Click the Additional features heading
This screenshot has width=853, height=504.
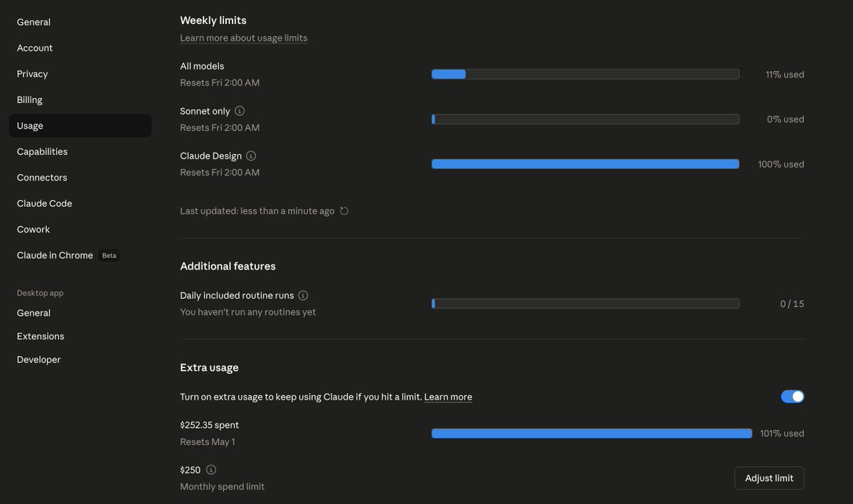pyautogui.click(x=228, y=266)
